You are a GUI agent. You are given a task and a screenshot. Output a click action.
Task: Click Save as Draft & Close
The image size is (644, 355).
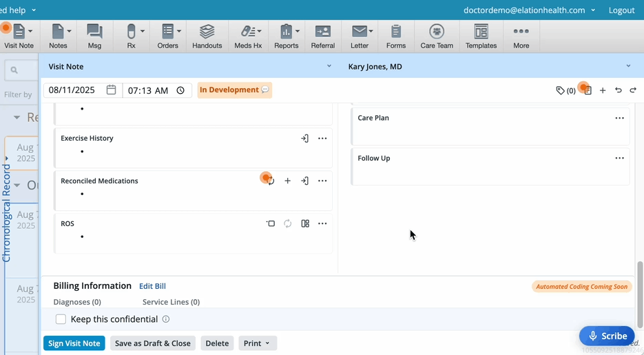[153, 343]
